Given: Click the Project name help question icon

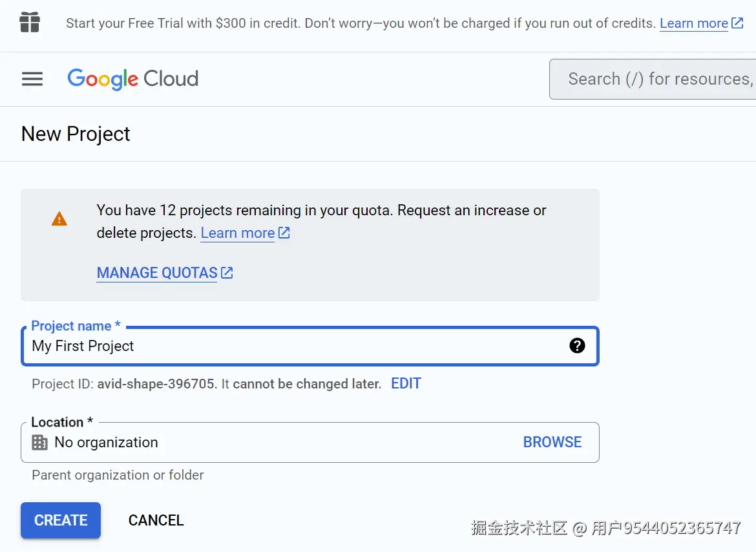Looking at the screenshot, I should pos(577,346).
